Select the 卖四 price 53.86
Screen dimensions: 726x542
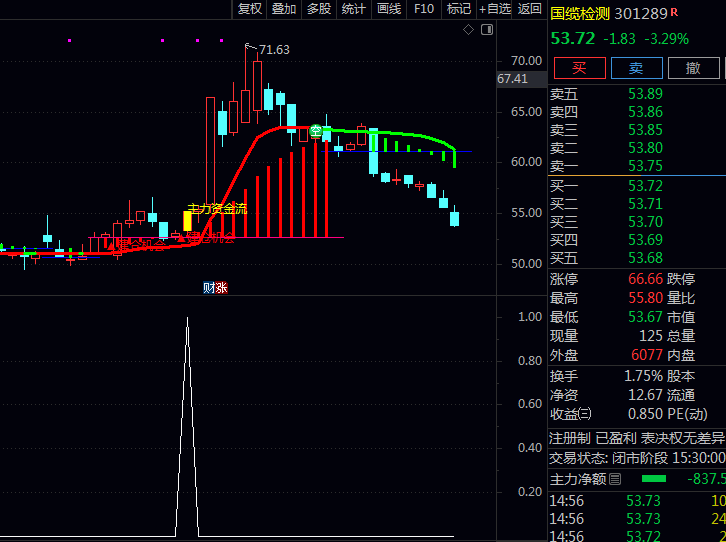645,112
